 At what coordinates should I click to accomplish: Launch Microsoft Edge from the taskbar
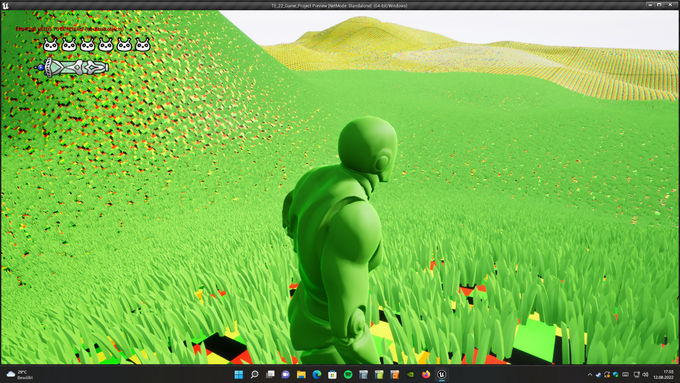317,374
